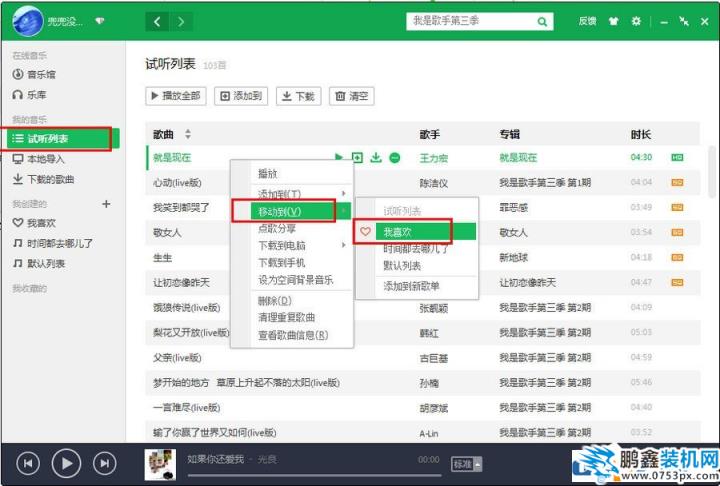
Task: Click the user avatar picture
Action: tap(27, 21)
